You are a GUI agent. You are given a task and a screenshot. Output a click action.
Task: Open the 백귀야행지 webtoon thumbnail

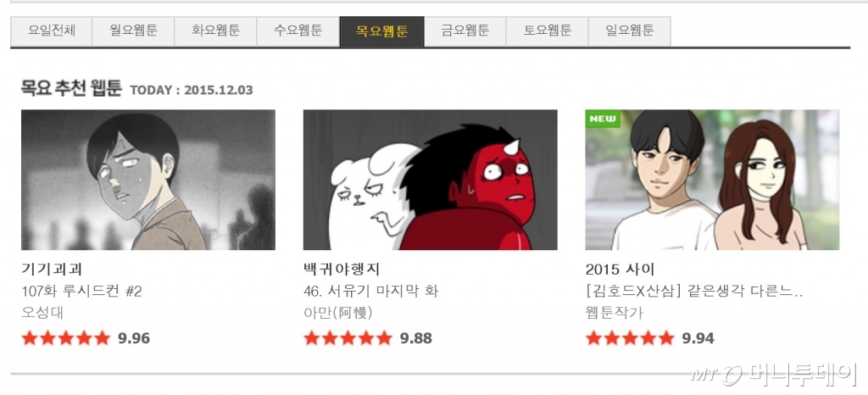430,180
